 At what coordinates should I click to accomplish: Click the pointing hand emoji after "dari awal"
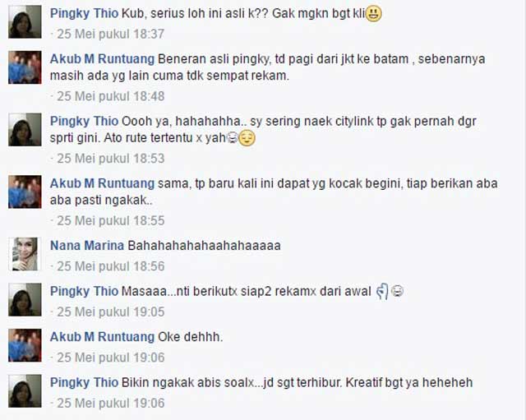point(382,291)
